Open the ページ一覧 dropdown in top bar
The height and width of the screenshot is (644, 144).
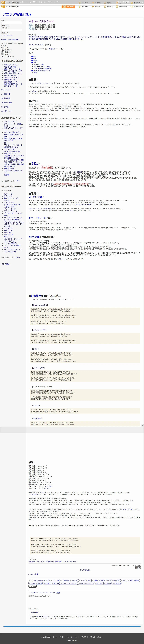pyautogui.click(x=42, y=2)
